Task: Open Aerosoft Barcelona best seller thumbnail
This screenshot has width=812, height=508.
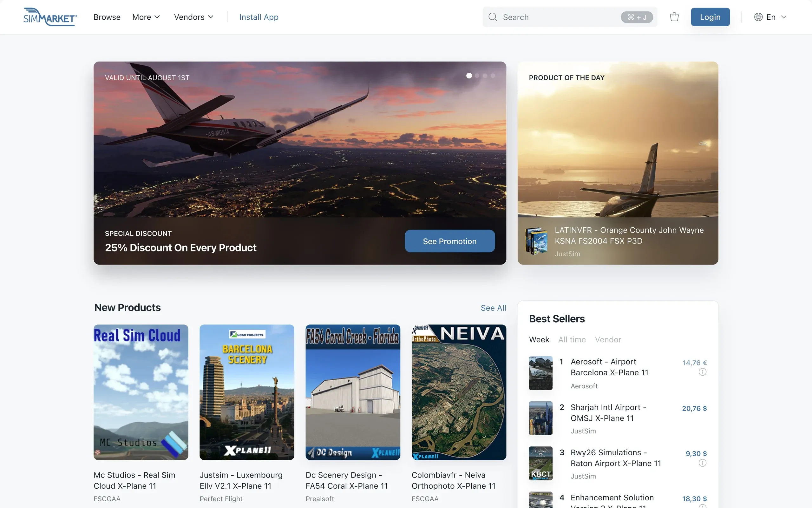Action: tap(540, 373)
